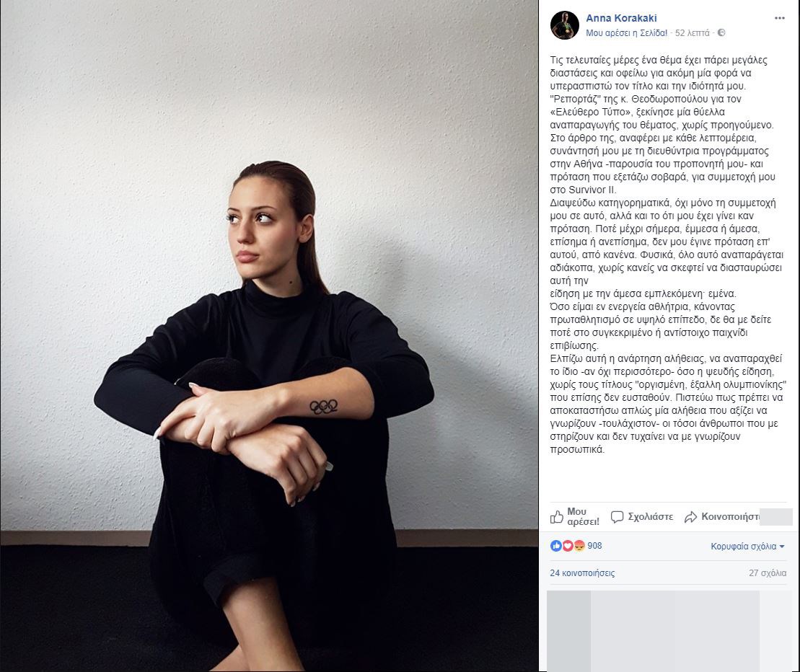Click the share arrow icon

[690, 517]
